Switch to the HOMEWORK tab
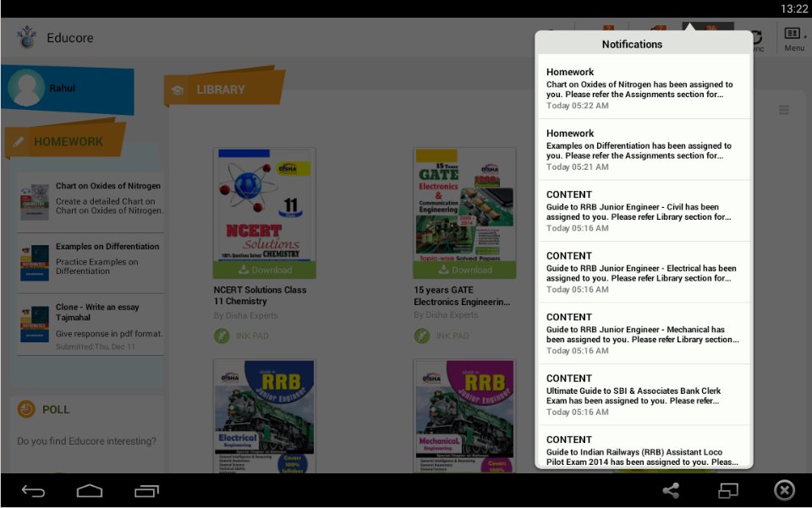Screen dimensions: 812x508 coord(68,141)
